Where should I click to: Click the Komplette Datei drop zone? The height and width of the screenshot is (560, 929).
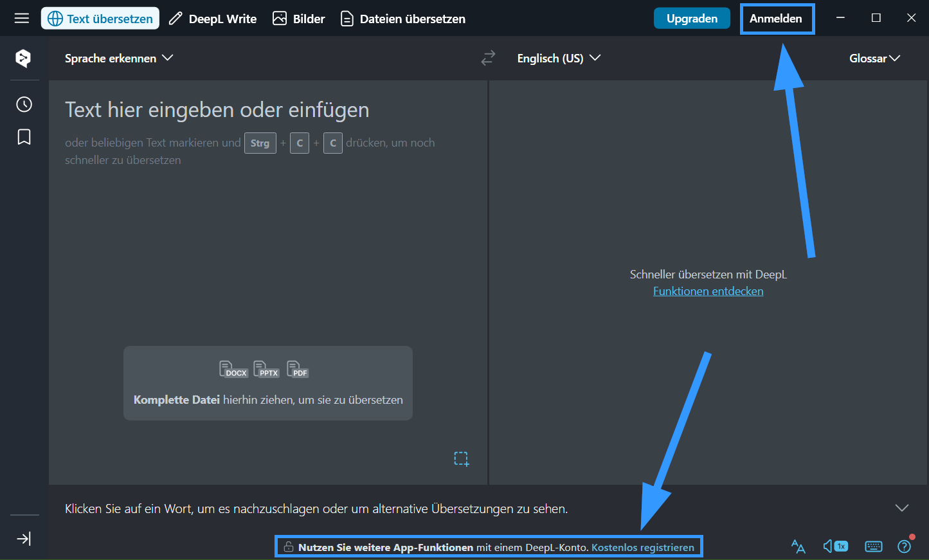click(x=268, y=383)
